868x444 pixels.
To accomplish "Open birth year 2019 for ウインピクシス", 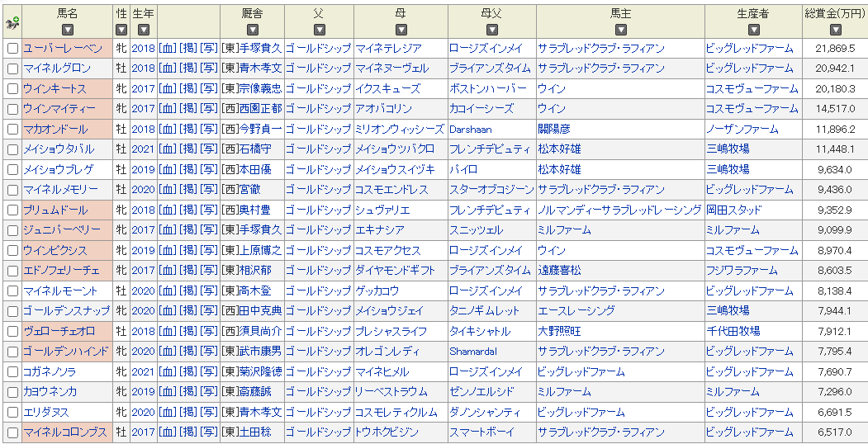I will coord(144,251).
